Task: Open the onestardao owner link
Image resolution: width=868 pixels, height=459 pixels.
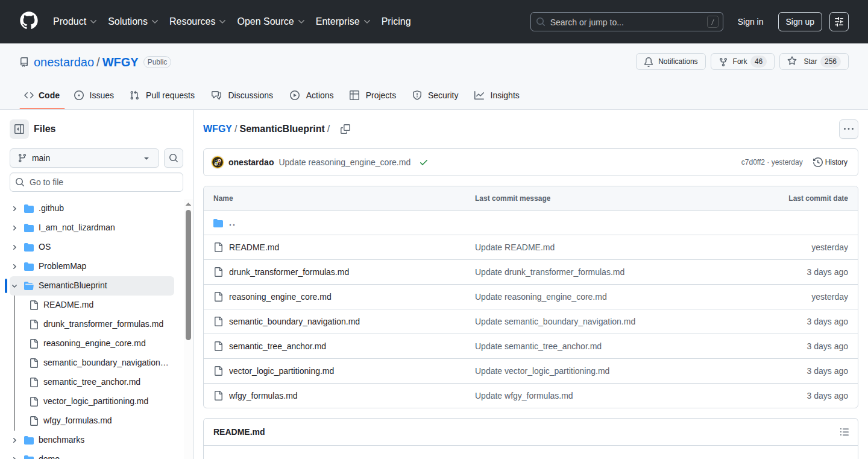Action: (x=64, y=62)
